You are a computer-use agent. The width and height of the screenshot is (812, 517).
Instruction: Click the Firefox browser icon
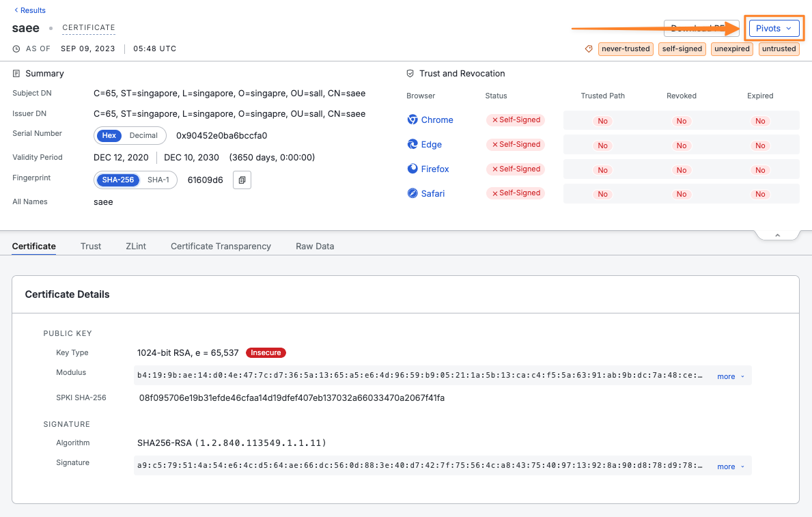point(412,169)
